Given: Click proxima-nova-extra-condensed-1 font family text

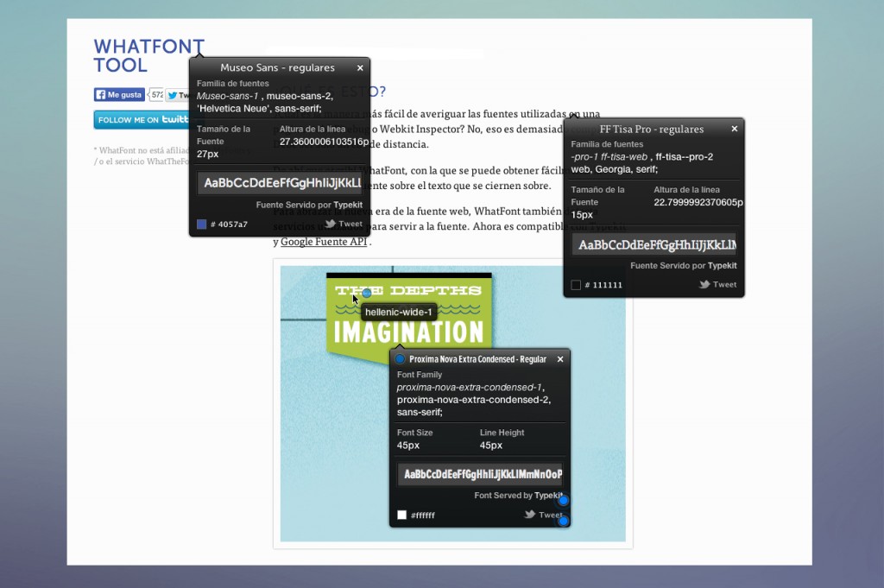Looking at the screenshot, I should click(469, 388).
